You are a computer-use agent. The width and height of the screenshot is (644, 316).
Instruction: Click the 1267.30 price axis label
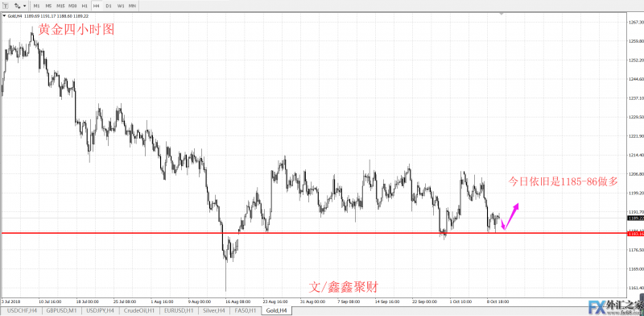(x=636, y=23)
